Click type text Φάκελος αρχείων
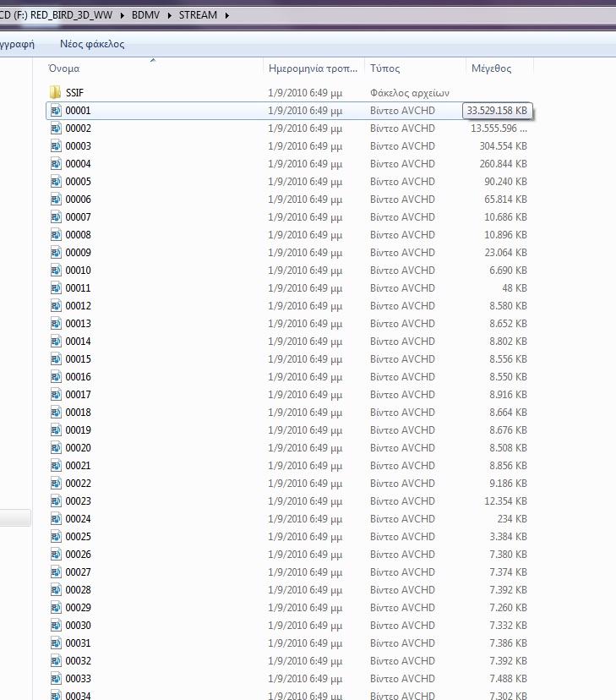The height and width of the screenshot is (700, 616). pyautogui.click(x=410, y=93)
